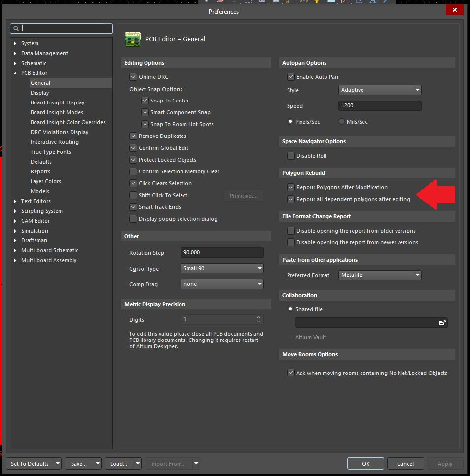Check disable report from older versions
Viewport: 470px width, 476px height.
(291, 231)
